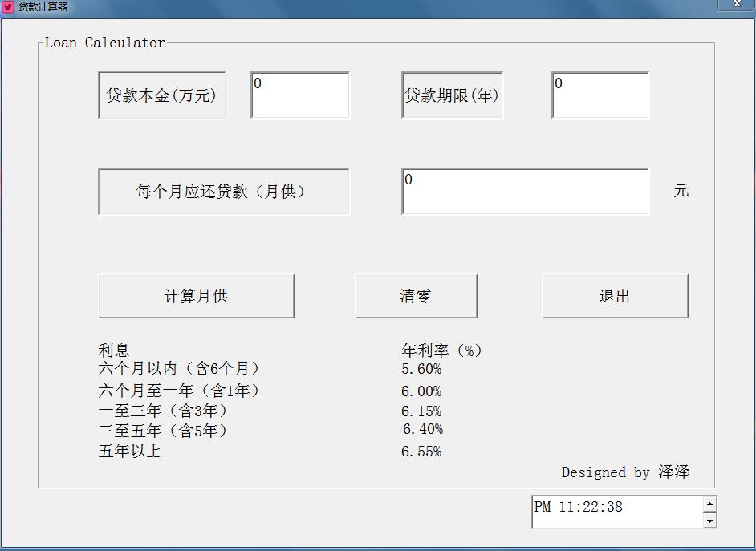Click the 退出 button
The width and height of the screenshot is (756, 551).
[615, 296]
